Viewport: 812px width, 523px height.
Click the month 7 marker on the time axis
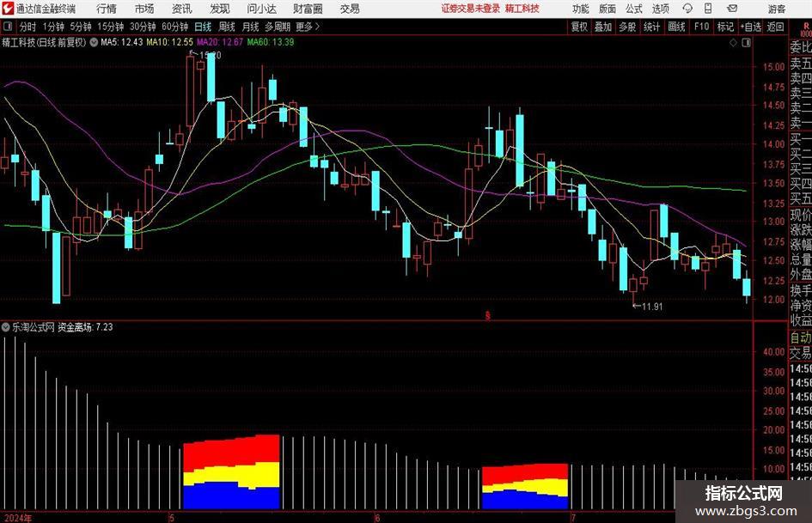pyautogui.click(x=573, y=518)
